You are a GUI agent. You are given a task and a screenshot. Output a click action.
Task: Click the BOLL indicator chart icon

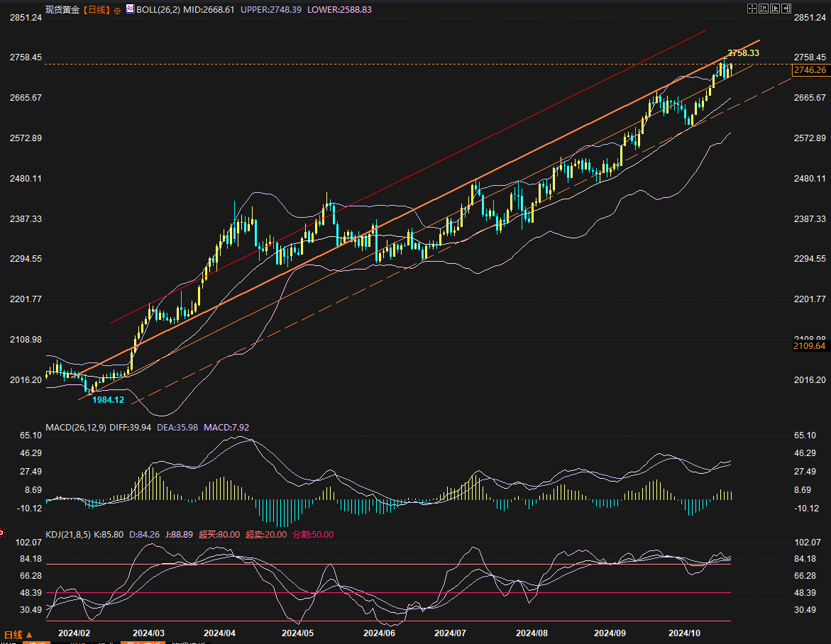[x=129, y=10]
